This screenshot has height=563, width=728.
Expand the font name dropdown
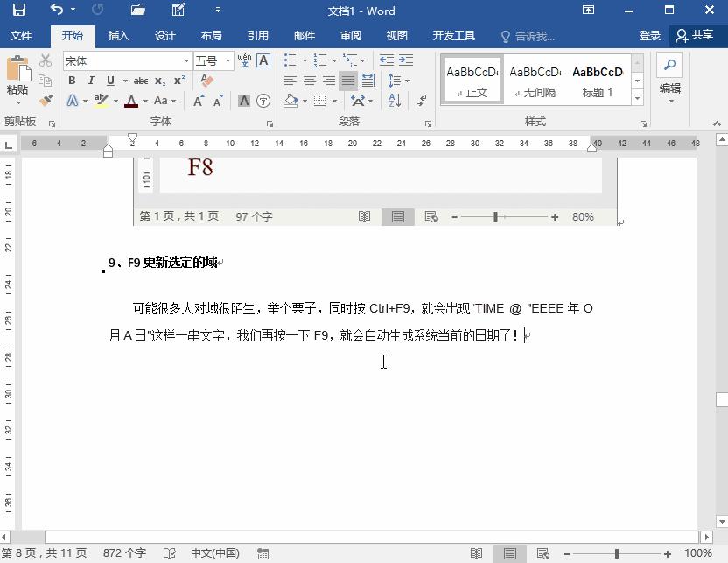pyautogui.click(x=186, y=60)
